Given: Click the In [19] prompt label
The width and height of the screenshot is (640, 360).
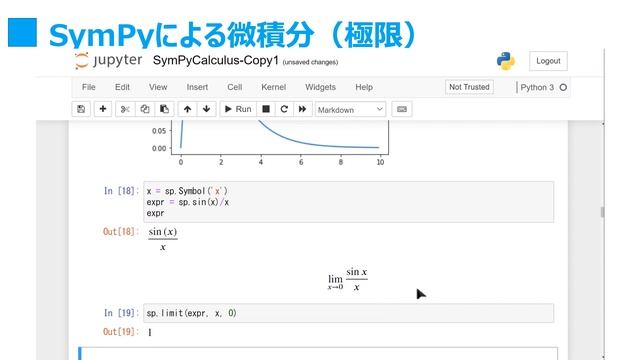Looking at the screenshot, I should (x=121, y=313).
